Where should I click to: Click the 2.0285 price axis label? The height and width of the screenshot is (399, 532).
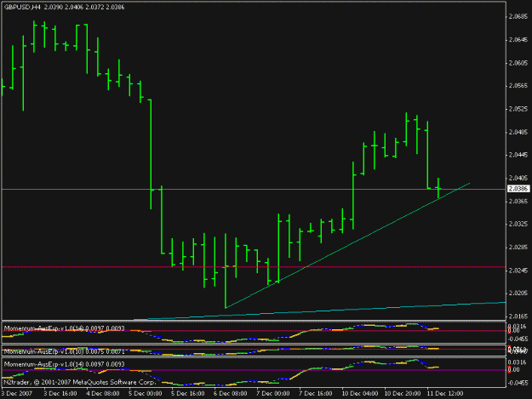(518, 247)
